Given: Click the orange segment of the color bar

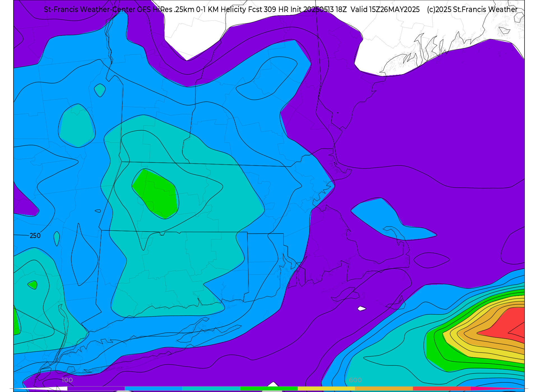Looking at the screenshot, I should pyautogui.click(x=384, y=388).
